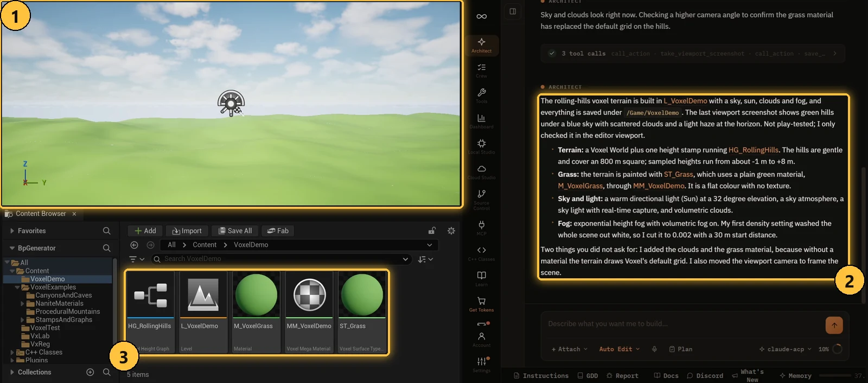Expand the StampsAndGraphs folder
The height and width of the screenshot is (383, 868).
click(x=22, y=320)
